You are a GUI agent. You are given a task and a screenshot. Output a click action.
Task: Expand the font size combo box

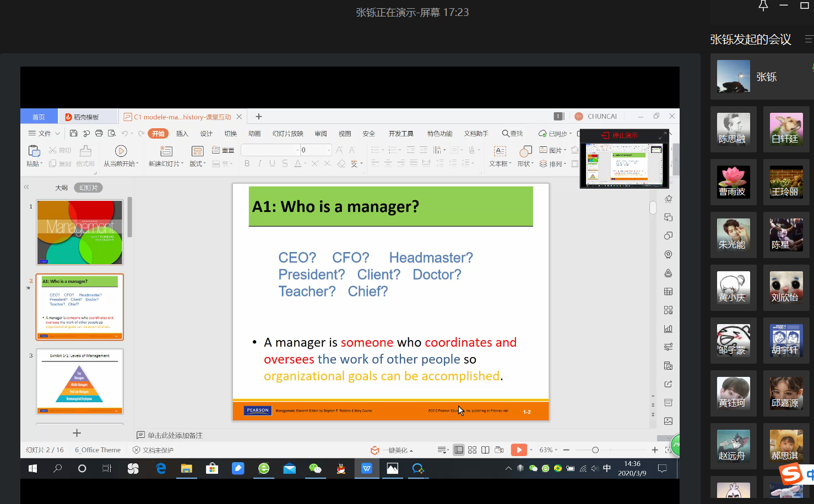329,150
